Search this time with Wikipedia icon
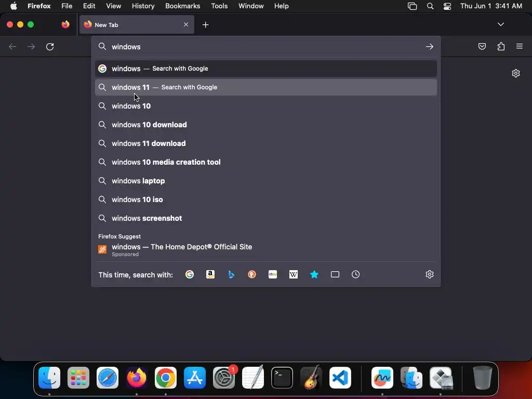 pyautogui.click(x=294, y=274)
